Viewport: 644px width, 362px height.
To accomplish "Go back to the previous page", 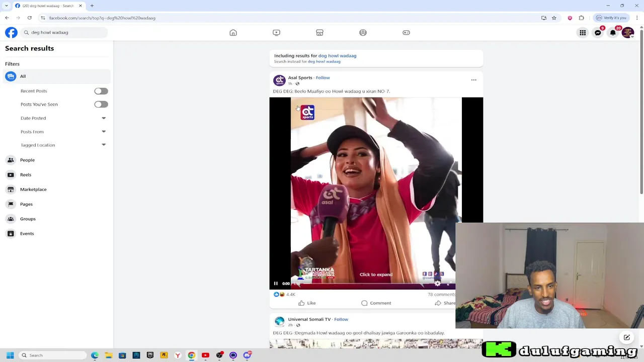I will [x=7, y=18].
